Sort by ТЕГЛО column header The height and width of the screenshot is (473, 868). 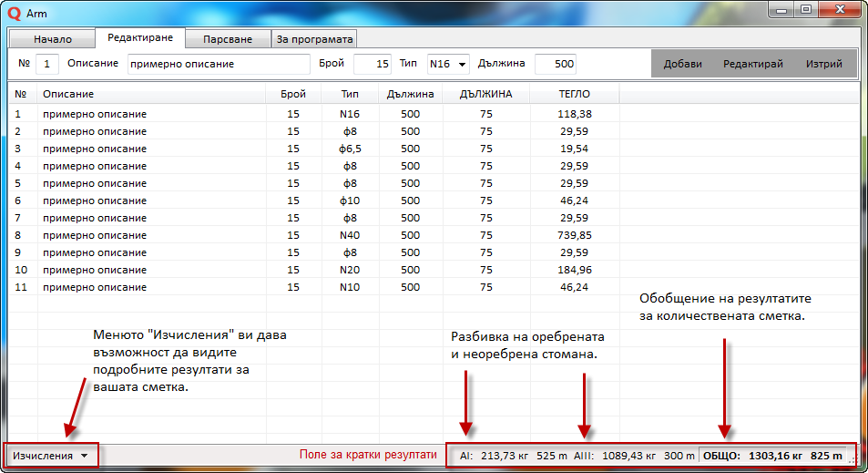(x=574, y=94)
